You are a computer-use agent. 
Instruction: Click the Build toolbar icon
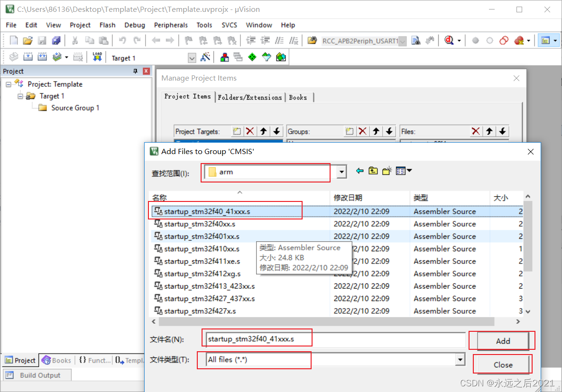pyautogui.click(x=28, y=57)
